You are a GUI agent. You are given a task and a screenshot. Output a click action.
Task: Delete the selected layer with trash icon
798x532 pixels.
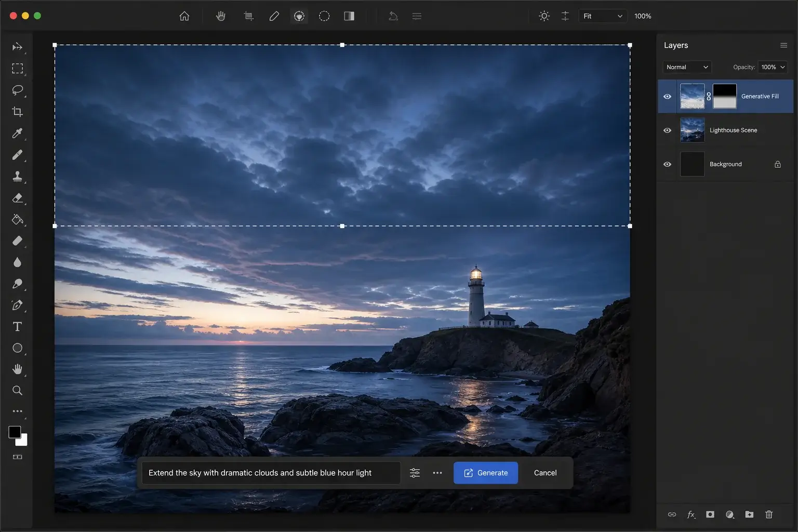[769, 514]
